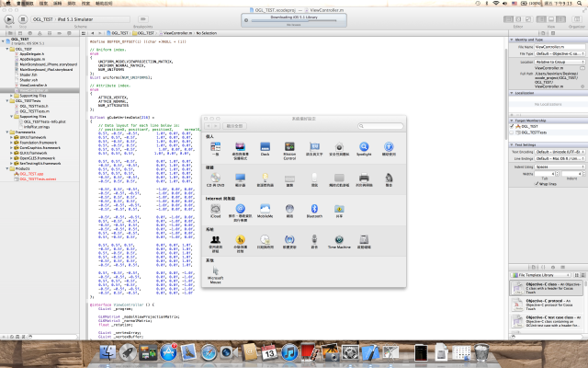Toggle the Breakpoints button in Xcode toolbar

coord(142,19)
